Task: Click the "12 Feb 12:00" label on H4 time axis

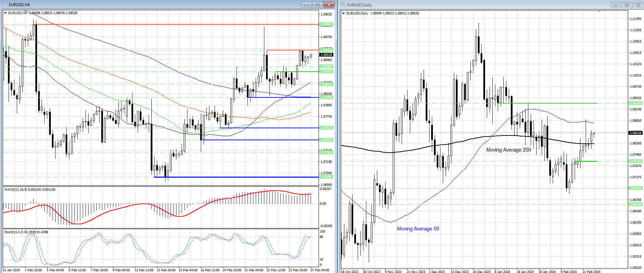Action: [144, 270]
